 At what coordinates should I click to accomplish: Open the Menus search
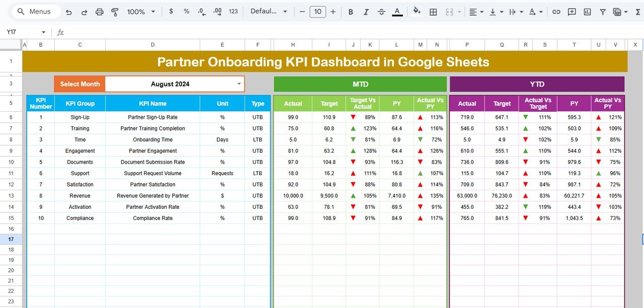point(35,11)
